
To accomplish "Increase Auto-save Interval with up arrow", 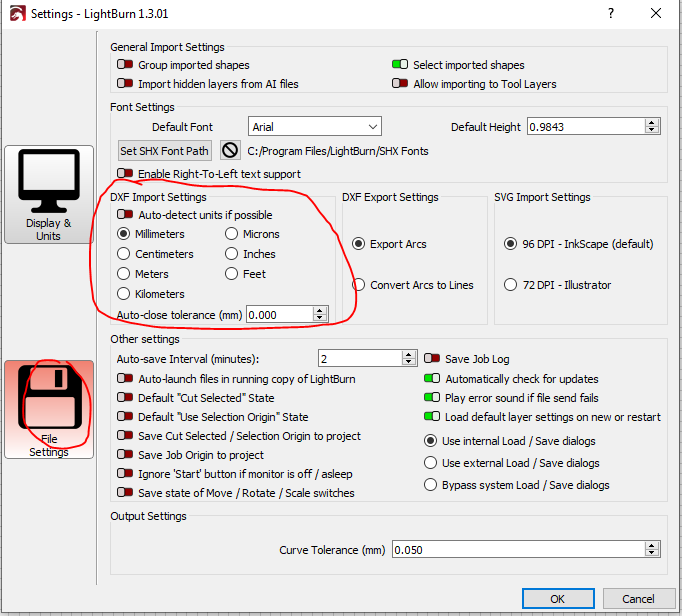I will (x=408, y=355).
